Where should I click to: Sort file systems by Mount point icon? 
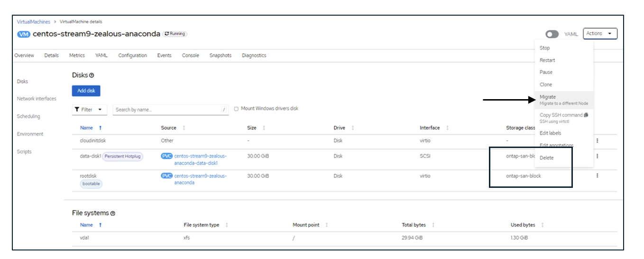[x=327, y=225]
